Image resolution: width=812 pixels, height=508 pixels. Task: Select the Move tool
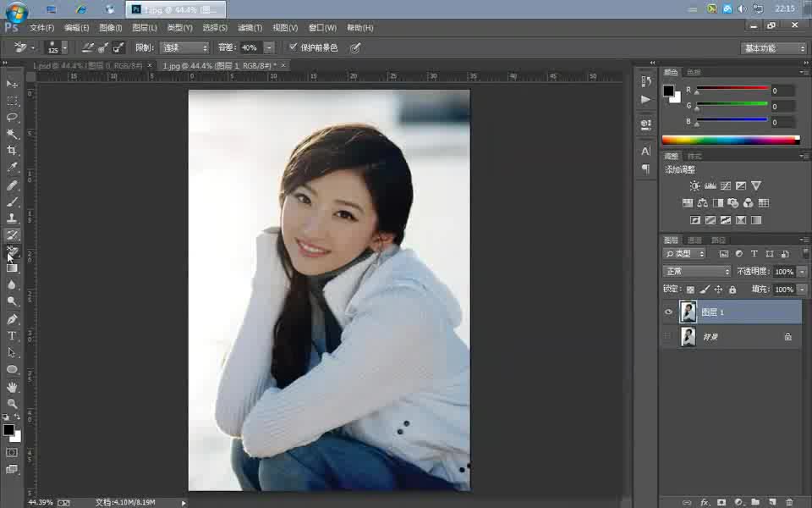point(11,83)
